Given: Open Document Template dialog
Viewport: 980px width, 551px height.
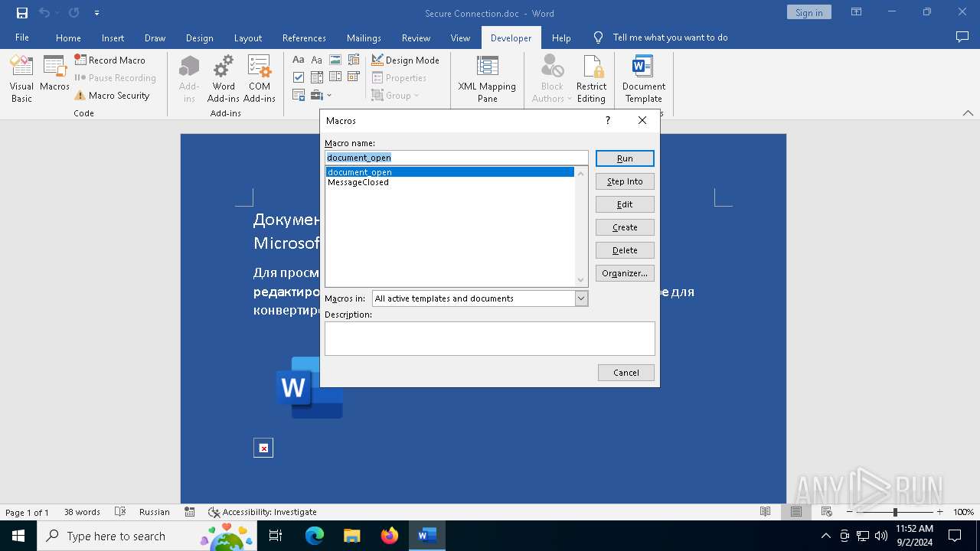Looking at the screenshot, I should [644, 79].
